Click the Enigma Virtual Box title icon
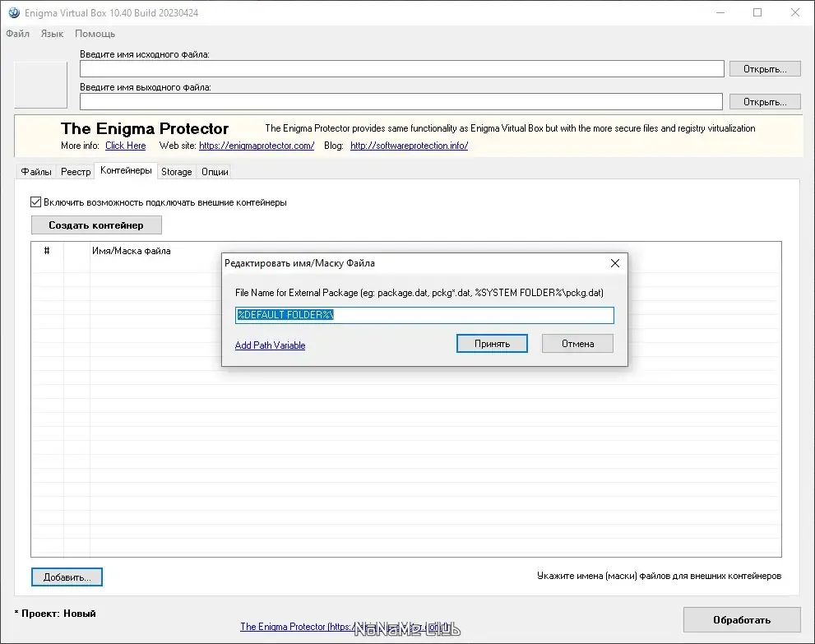This screenshot has height=644, width=815. 14,12
